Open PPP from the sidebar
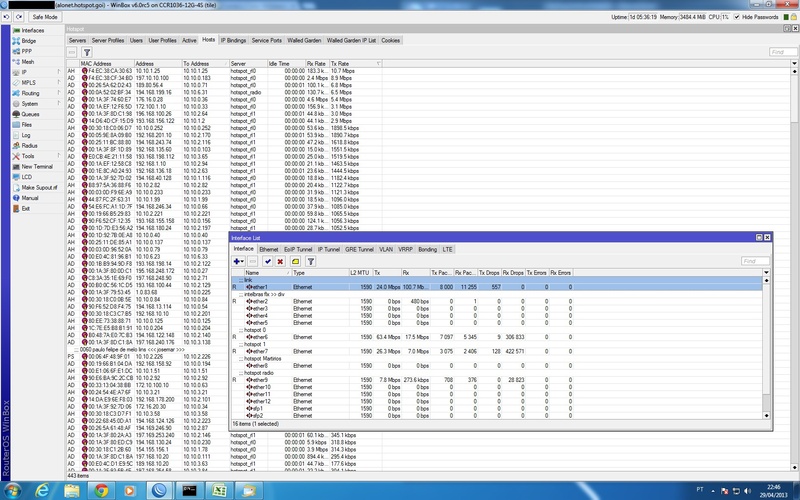This screenshot has height=500, width=800. coord(27,52)
